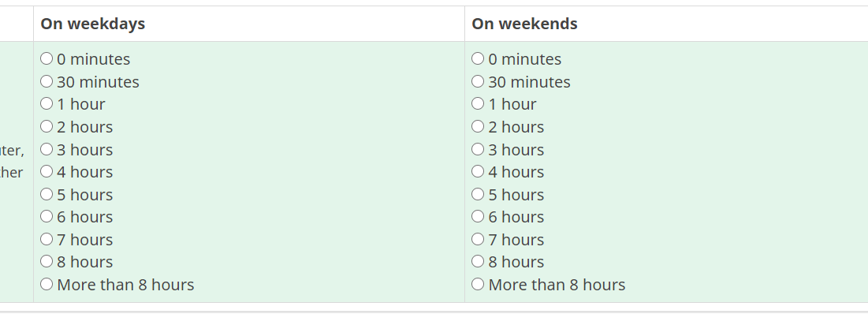868x325 pixels.
Task: Select More than 8 hours on weekends
Action: click(478, 284)
